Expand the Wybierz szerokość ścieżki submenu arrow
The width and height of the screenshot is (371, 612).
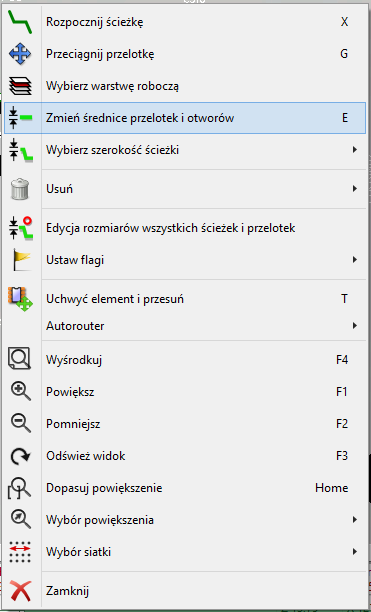[355, 149]
